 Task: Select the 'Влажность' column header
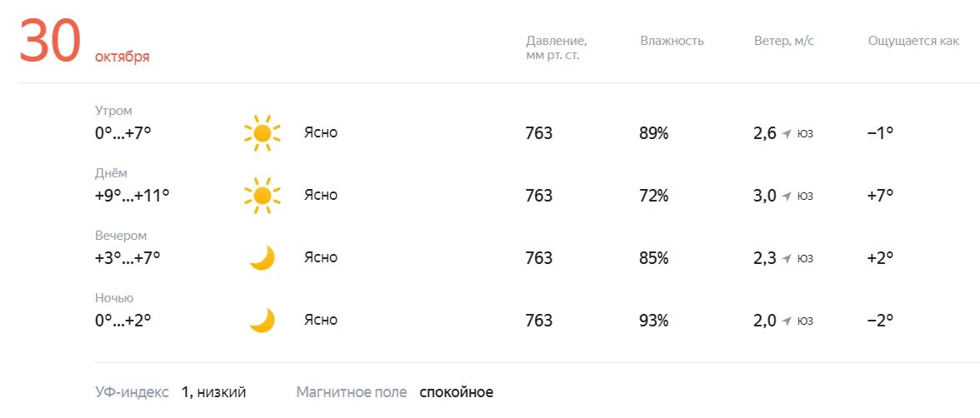pos(672,41)
